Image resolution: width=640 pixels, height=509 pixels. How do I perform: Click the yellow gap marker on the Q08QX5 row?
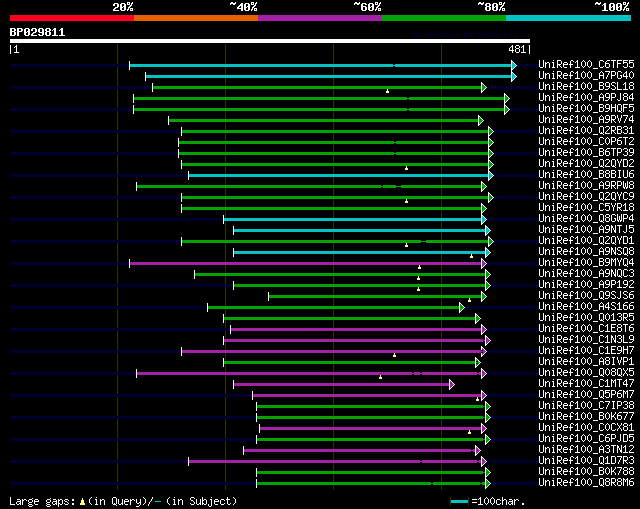380,377
